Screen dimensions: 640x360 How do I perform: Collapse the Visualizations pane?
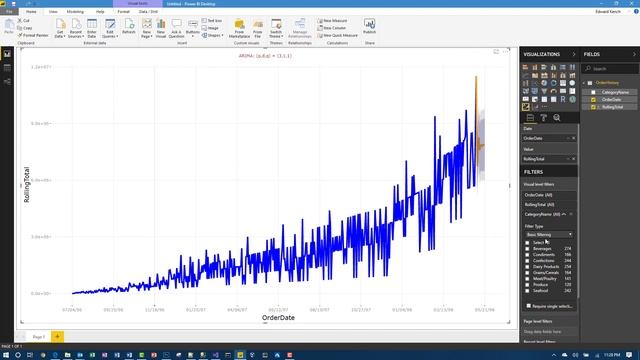pos(573,54)
